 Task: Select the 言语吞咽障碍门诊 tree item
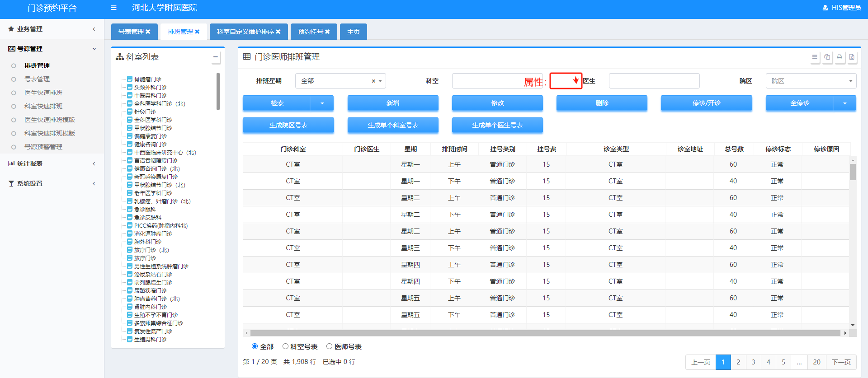tap(156, 160)
